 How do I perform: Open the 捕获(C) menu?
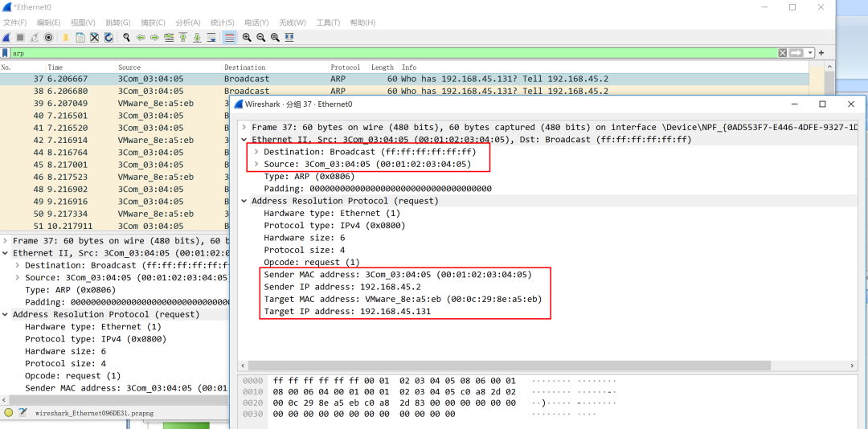pyautogui.click(x=153, y=22)
